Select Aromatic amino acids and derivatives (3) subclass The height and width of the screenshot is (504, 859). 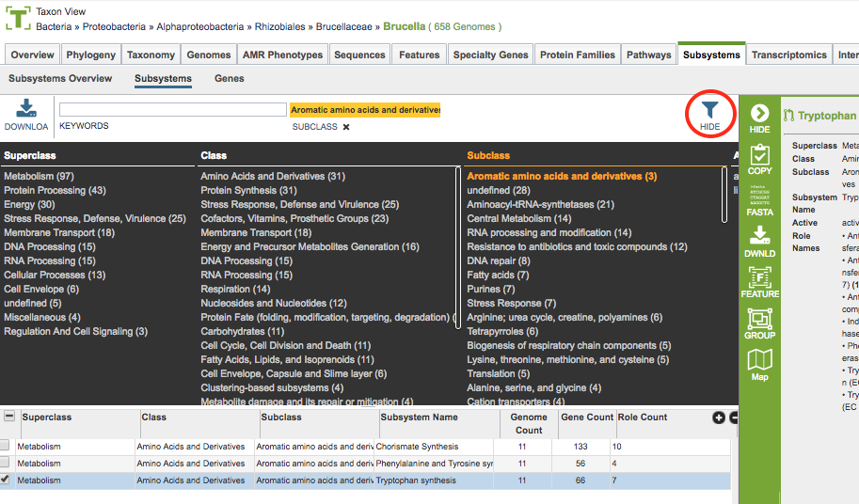coord(562,176)
